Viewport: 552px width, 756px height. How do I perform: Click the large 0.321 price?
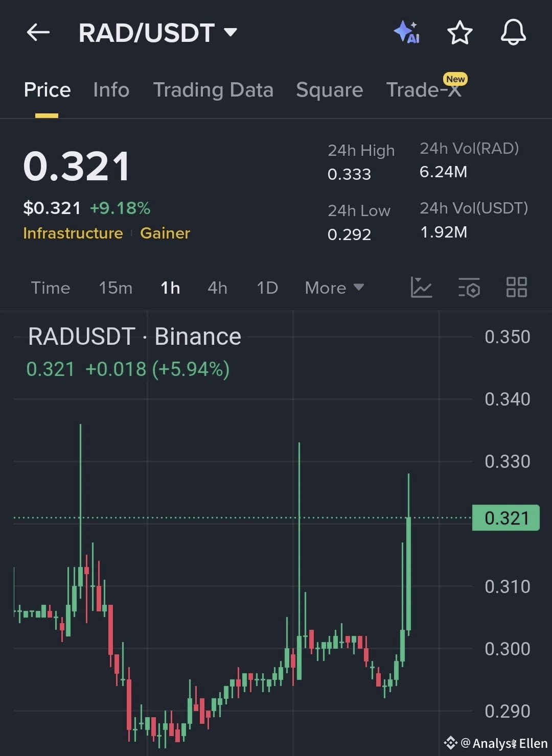coord(77,166)
